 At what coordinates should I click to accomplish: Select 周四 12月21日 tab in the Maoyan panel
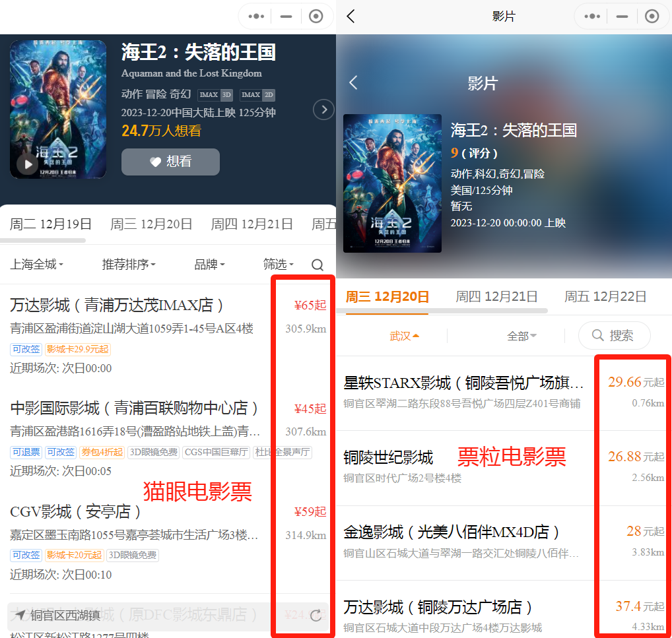tap(252, 224)
